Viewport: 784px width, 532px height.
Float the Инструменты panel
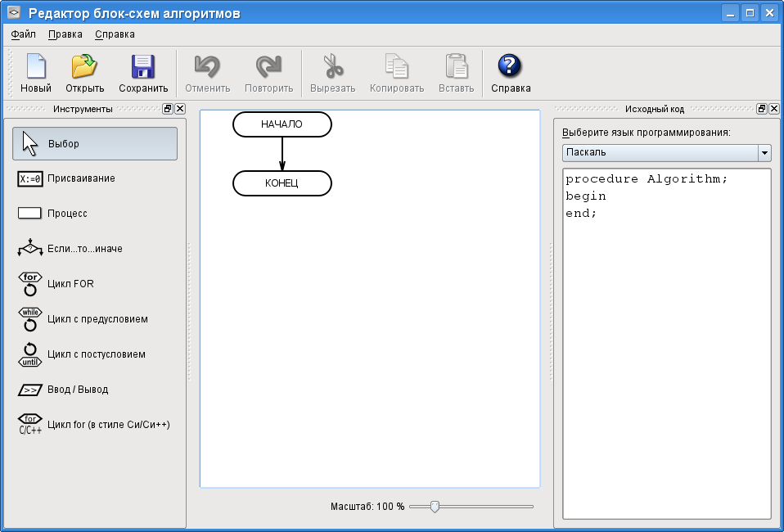pyautogui.click(x=168, y=109)
